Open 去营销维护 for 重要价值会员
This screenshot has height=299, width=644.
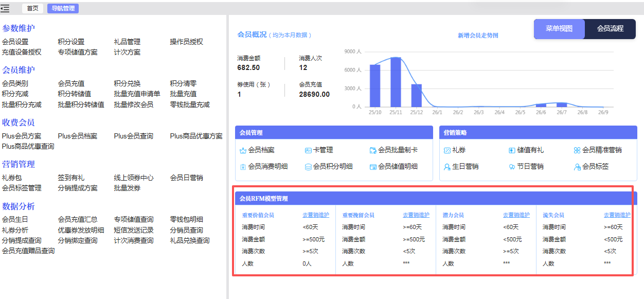[x=316, y=215]
